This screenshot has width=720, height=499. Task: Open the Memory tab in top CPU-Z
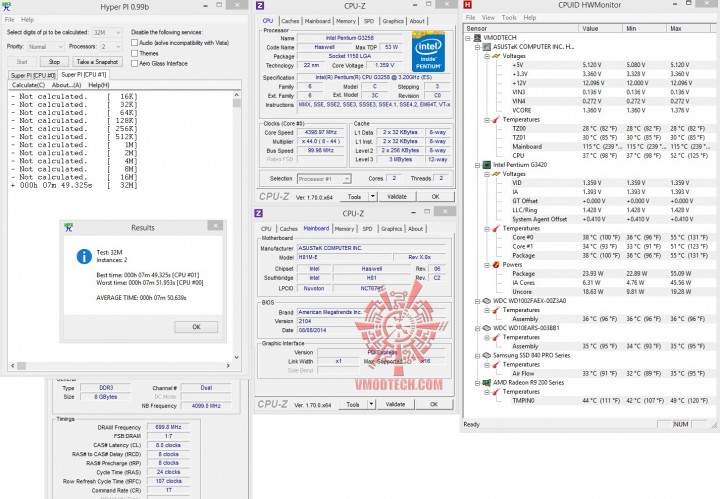(x=345, y=21)
